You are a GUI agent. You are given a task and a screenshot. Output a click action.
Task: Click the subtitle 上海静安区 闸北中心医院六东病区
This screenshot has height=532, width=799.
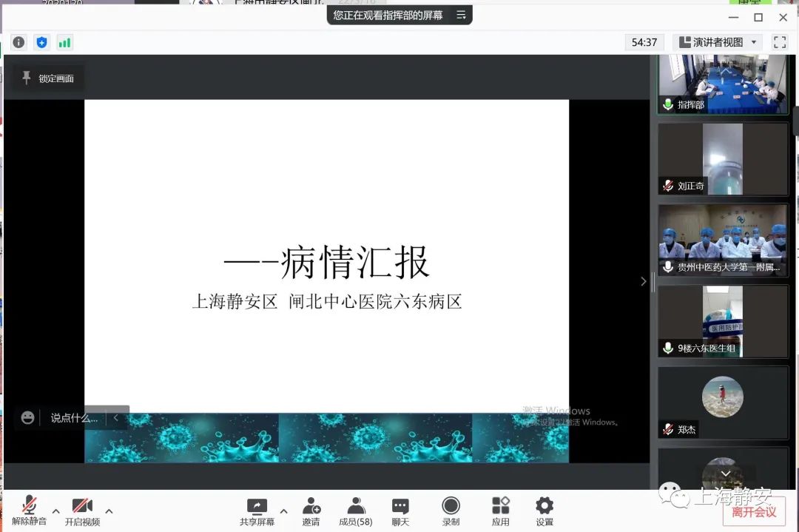pos(327,302)
